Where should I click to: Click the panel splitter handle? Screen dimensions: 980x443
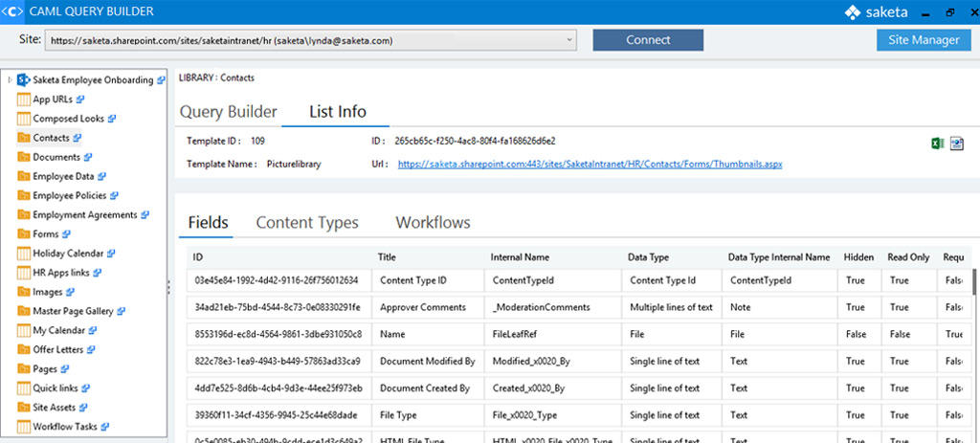click(x=168, y=286)
